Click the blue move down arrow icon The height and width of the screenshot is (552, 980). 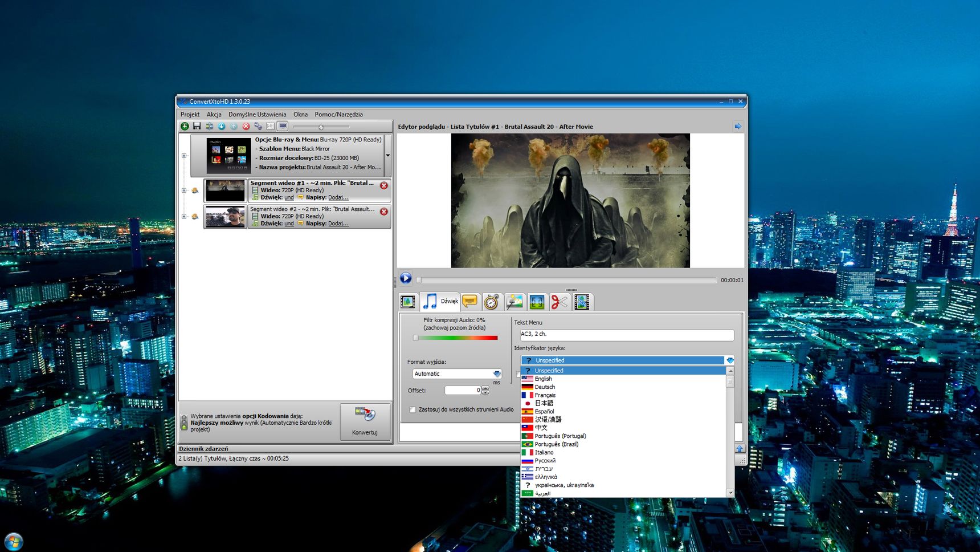[x=222, y=127]
